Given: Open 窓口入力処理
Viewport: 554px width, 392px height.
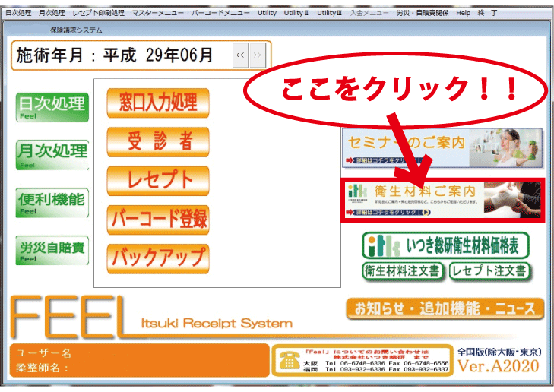Looking at the screenshot, I should [x=158, y=103].
